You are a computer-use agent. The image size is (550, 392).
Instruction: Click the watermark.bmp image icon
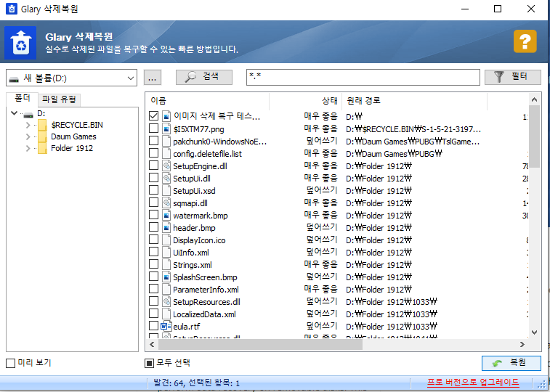point(166,215)
